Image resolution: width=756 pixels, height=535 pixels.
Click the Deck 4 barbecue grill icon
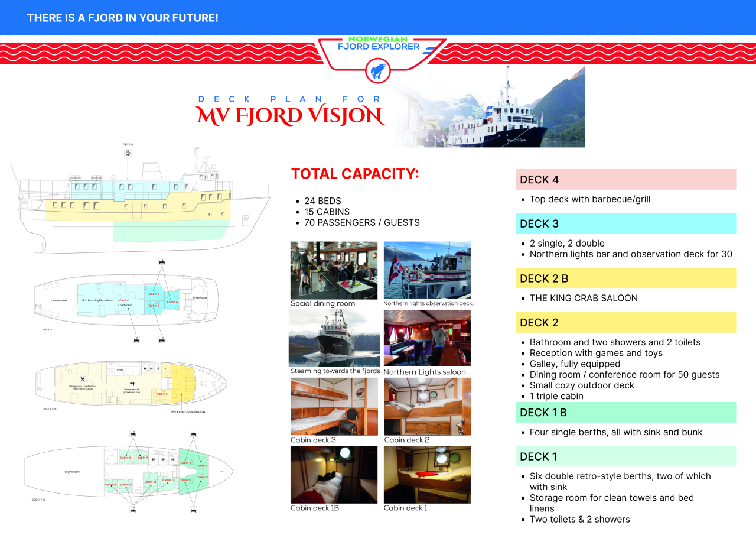coord(128,153)
